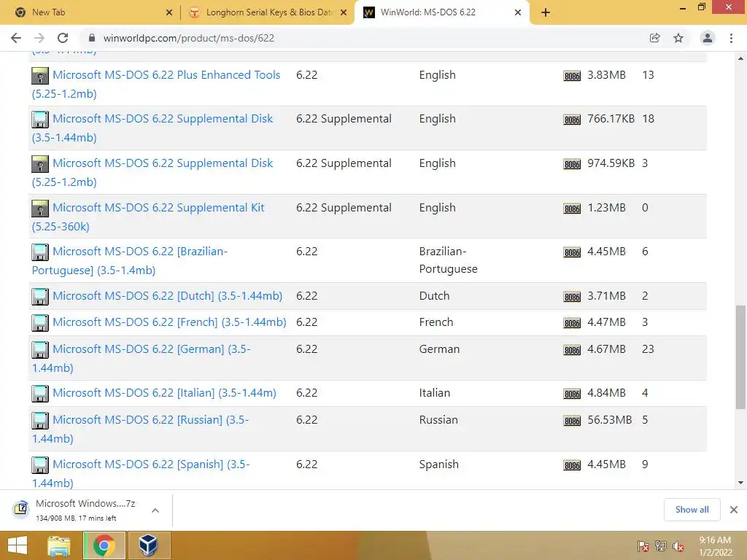The width and height of the screenshot is (747, 560).
Task: Close the New Tab tab
Action: pyautogui.click(x=169, y=12)
